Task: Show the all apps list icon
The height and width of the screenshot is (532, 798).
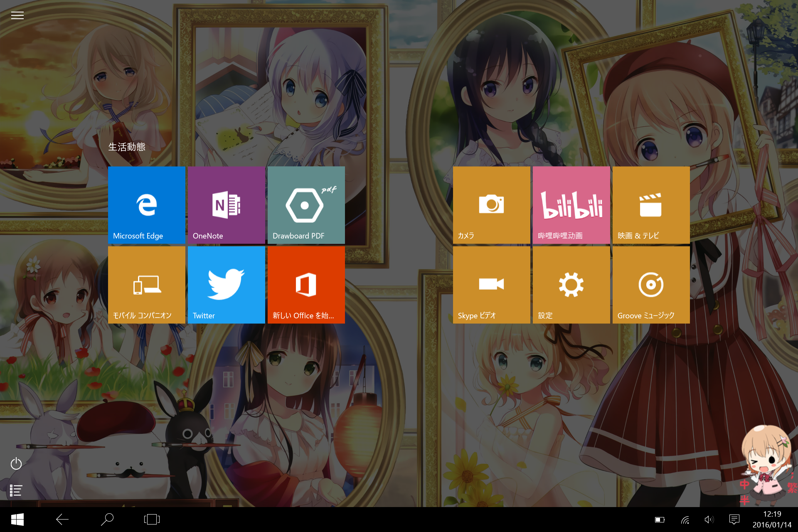Action: click(16, 490)
